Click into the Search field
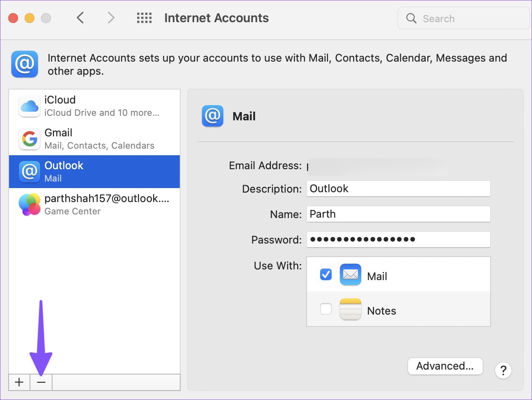The height and width of the screenshot is (400, 532). 464,18
